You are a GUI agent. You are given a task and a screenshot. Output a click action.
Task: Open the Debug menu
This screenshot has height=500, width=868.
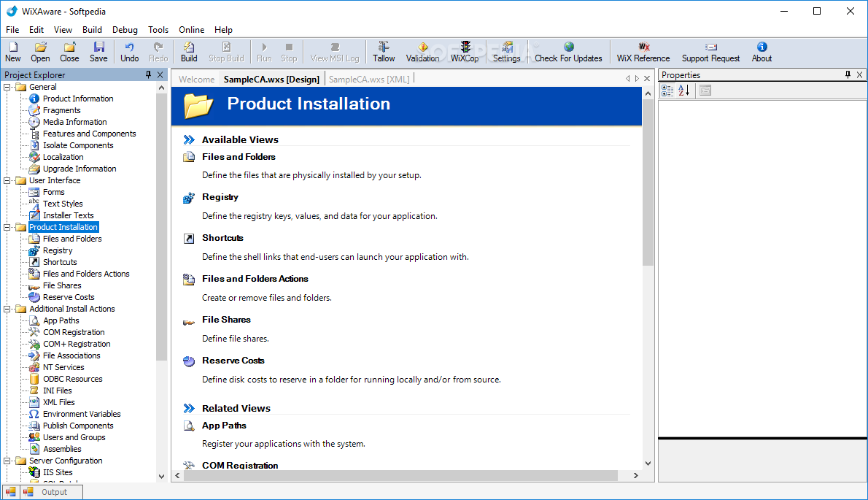(x=125, y=30)
